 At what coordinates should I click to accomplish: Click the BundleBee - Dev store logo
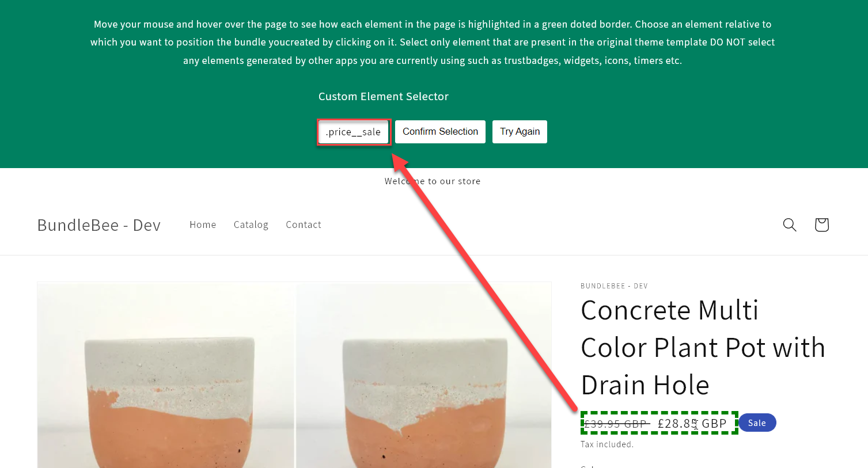pos(99,225)
